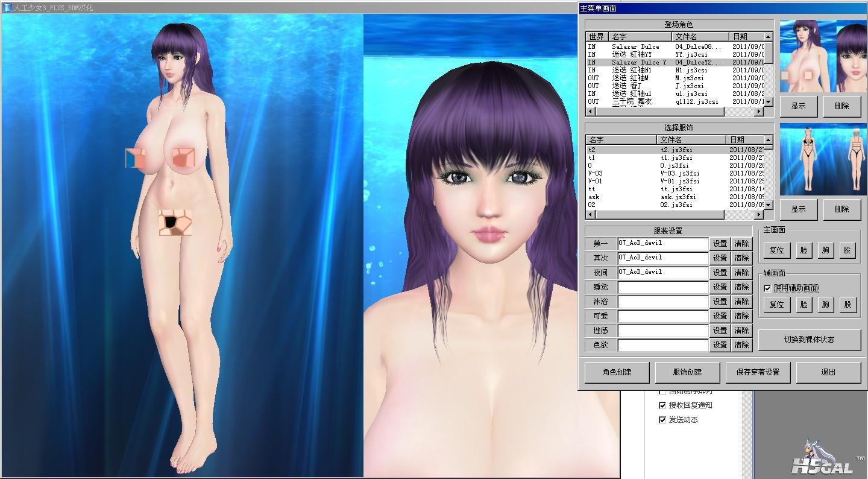The height and width of the screenshot is (479, 868).
Task: Click the 角色创建 button
Action: pyautogui.click(x=617, y=372)
